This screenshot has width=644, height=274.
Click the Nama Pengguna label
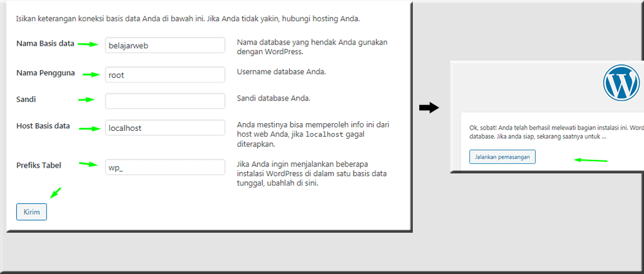pyautogui.click(x=46, y=73)
